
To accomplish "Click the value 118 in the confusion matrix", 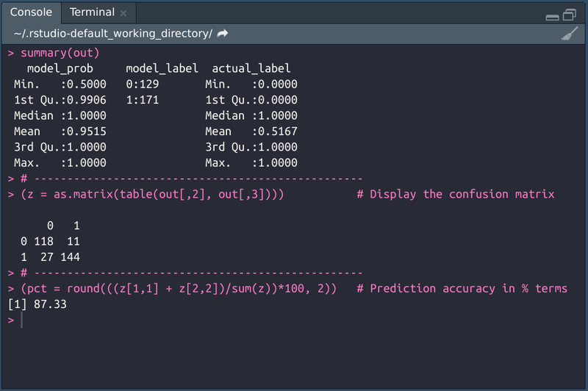I will (x=43, y=241).
